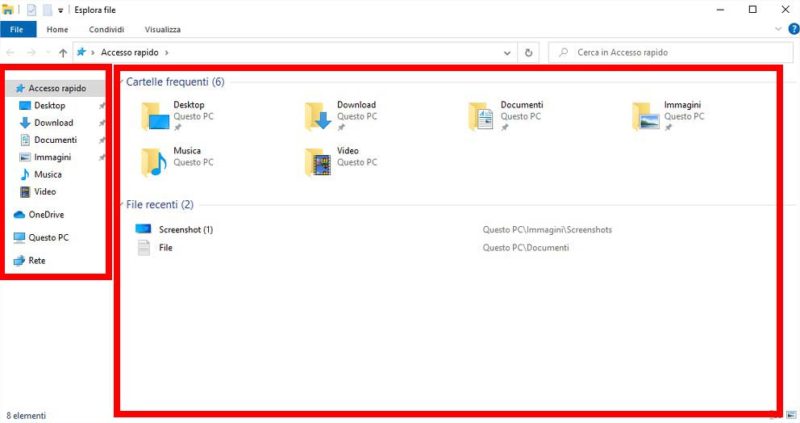Image resolution: width=800 pixels, height=423 pixels.
Task: Click Accesso rapido in the address breadcrumb
Action: coord(130,53)
